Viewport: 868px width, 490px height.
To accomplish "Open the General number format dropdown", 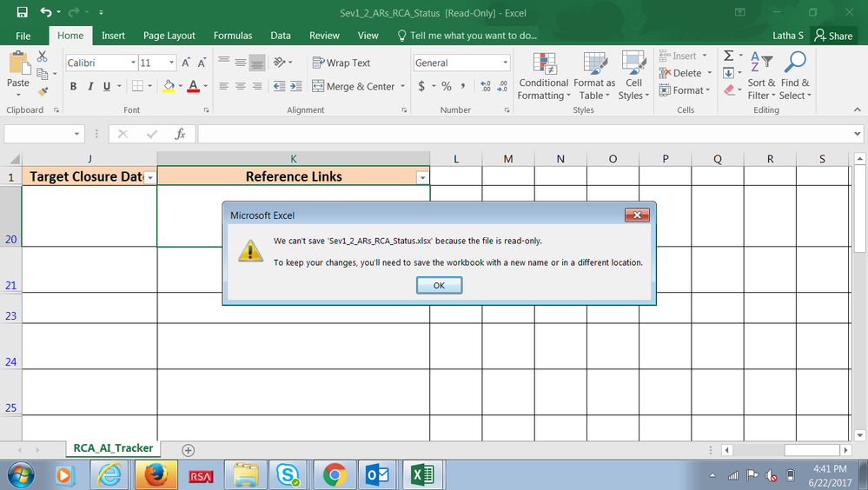I will click(505, 63).
